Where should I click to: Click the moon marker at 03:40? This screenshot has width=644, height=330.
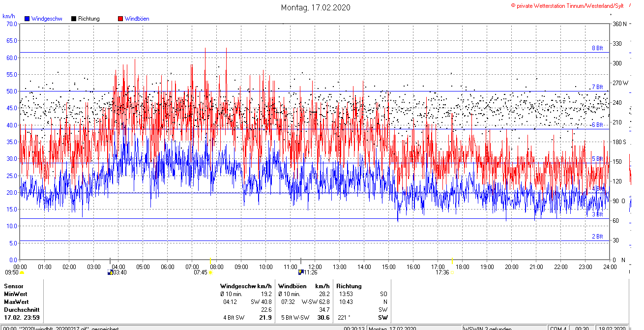(x=110, y=272)
